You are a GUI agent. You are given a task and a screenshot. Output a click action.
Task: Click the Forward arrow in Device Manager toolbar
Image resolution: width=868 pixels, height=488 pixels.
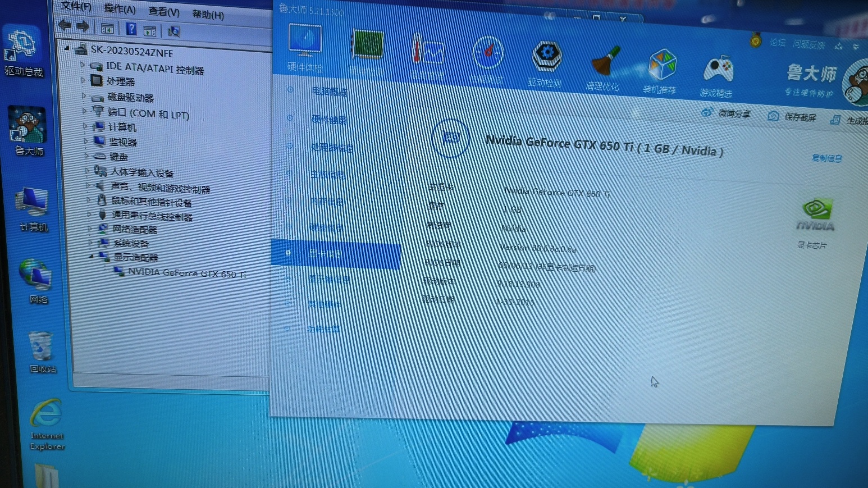[x=83, y=26]
